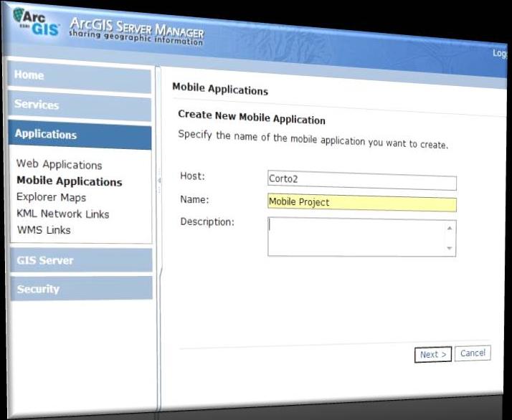Click the Name: label
This screenshot has width=512, height=420.
tap(194, 199)
